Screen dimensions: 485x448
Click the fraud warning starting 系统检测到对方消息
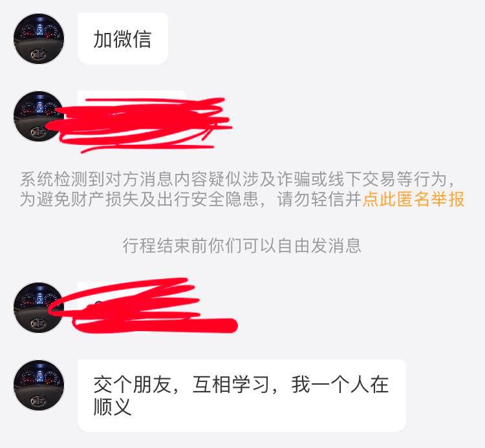click(x=242, y=189)
